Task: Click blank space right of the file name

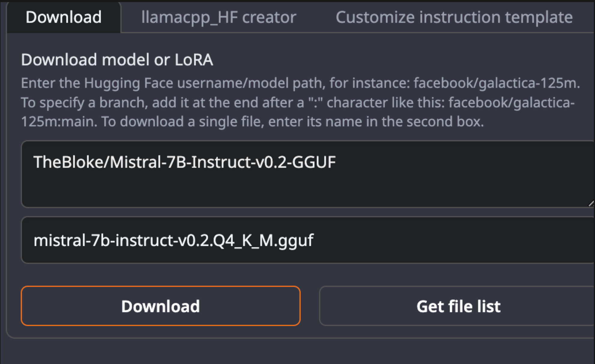Action: click(450, 240)
